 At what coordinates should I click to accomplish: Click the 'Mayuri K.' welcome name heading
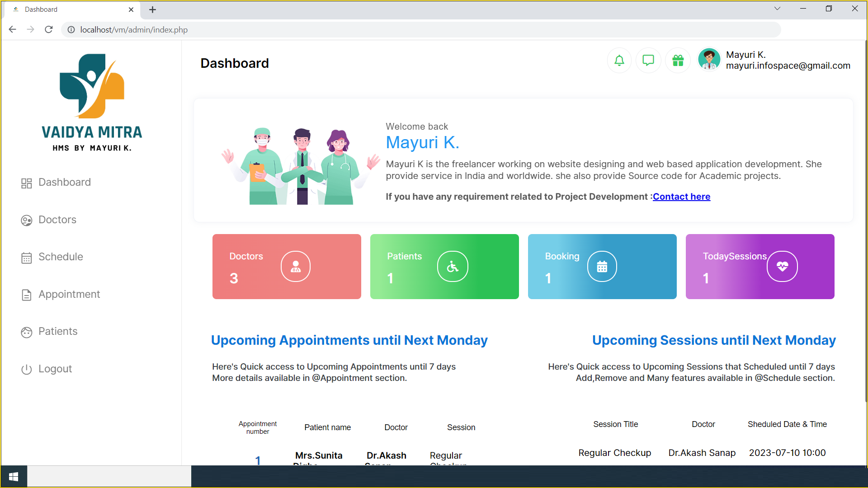point(422,142)
